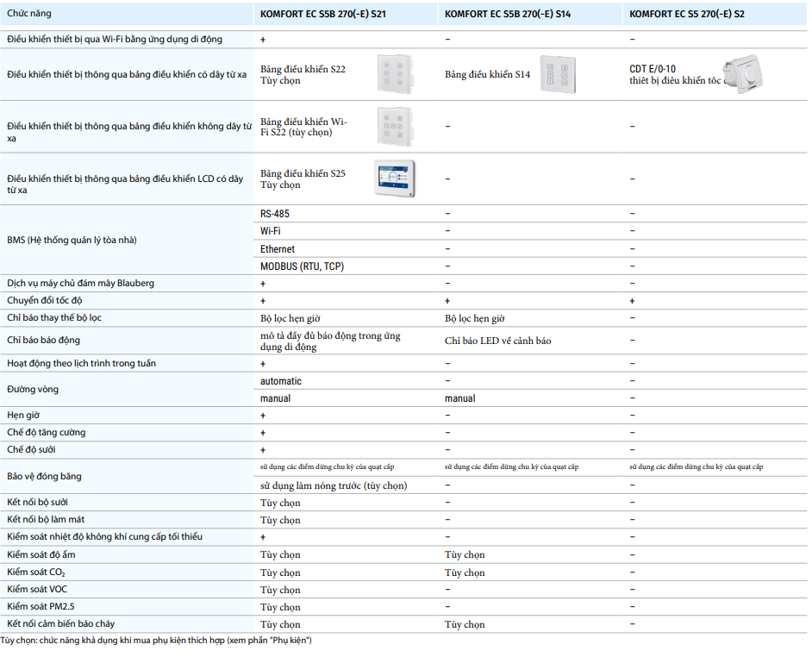Click 'Kiểm soát VOC' row label
Viewport: 812px width, 657px height.
pos(37,589)
